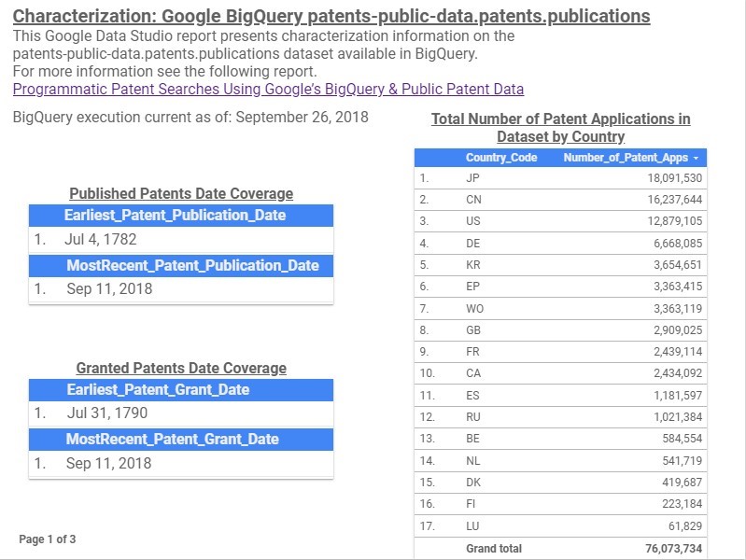This screenshot has width=746, height=560.
Task: Click the ES country code cell
Action: click(473, 395)
